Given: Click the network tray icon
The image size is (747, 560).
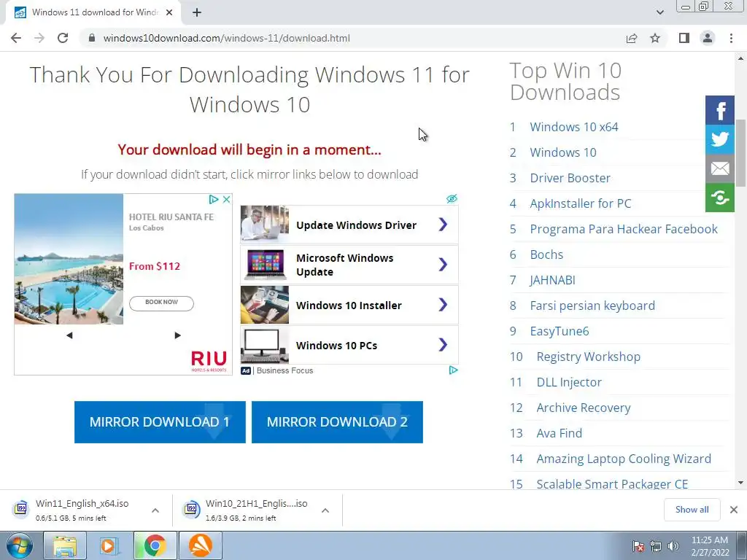Looking at the screenshot, I should (656, 546).
